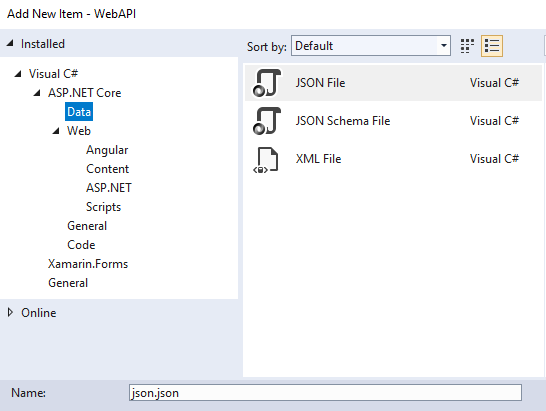
Task: Collapse the ASP.NET Core node arrow
Action: click(37, 93)
